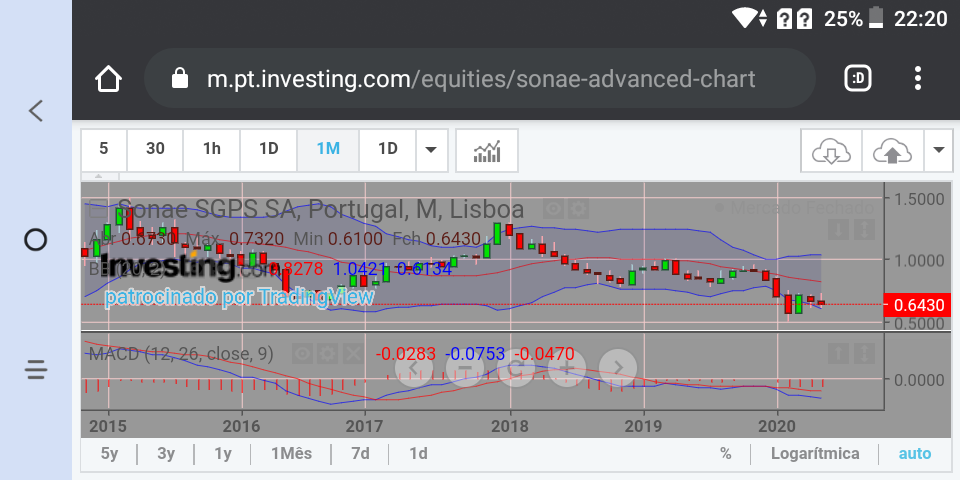
Task: Select the 1D interval right of 1M
Action: pyautogui.click(x=388, y=150)
